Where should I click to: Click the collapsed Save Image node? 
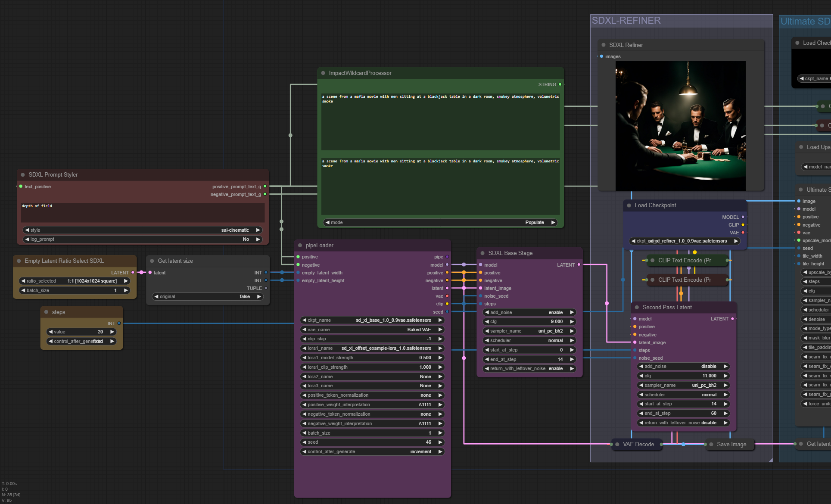tap(731, 445)
